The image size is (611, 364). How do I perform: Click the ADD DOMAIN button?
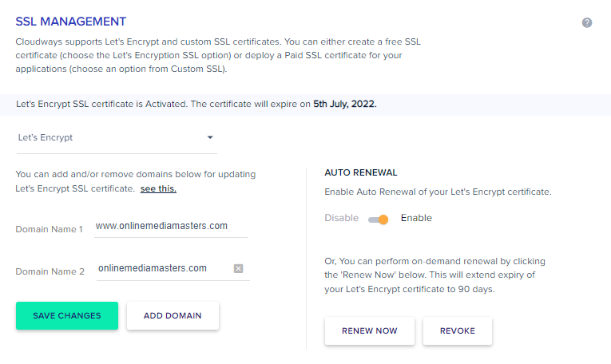pos(173,316)
